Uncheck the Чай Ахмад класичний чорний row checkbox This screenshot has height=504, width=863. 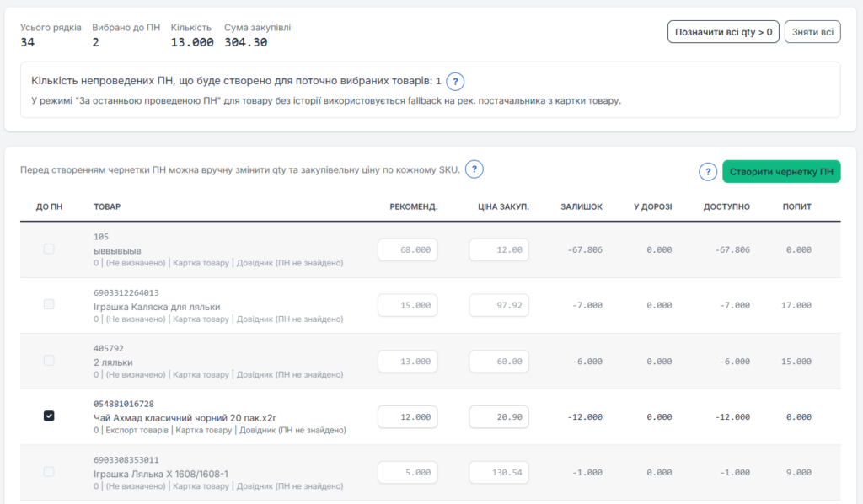coord(49,416)
